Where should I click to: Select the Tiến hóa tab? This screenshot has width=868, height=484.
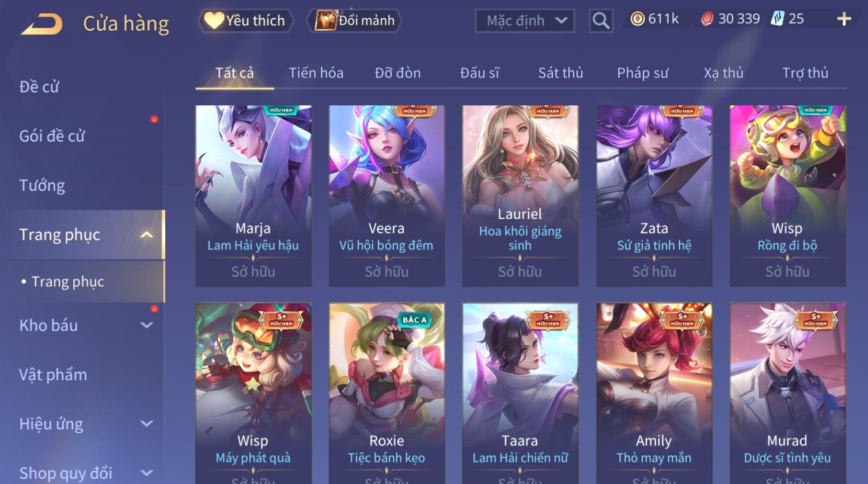point(316,73)
